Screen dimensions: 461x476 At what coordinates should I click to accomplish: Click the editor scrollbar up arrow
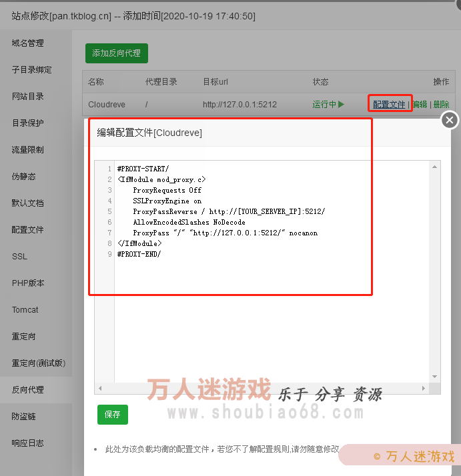(434, 167)
